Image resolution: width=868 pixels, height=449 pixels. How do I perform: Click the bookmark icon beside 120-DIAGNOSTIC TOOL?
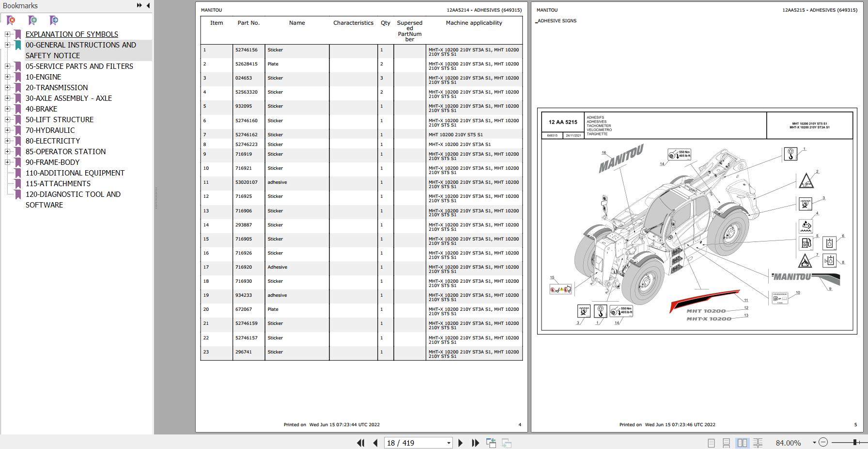point(18,194)
